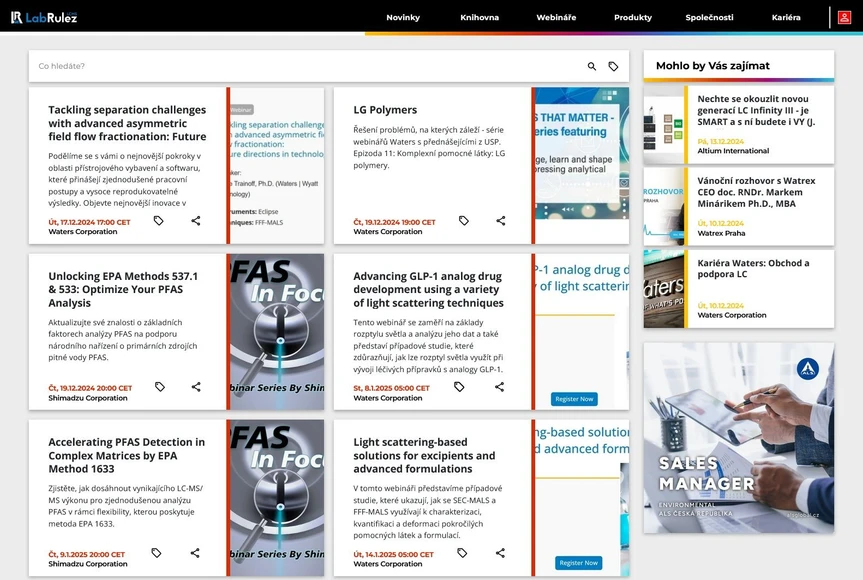The image size is (863, 580).
Task: Click the LC Infinity III article thumbnail
Action: tap(664, 124)
